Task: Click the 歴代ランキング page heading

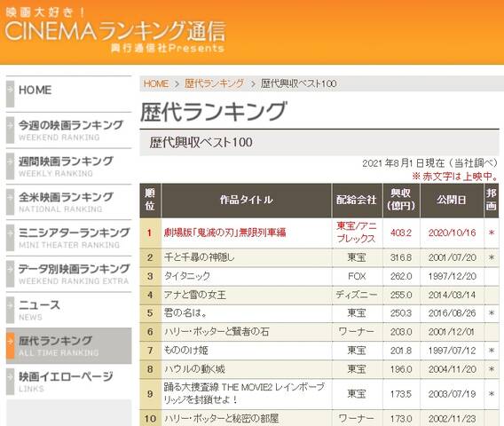Action: tap(214, 111)
